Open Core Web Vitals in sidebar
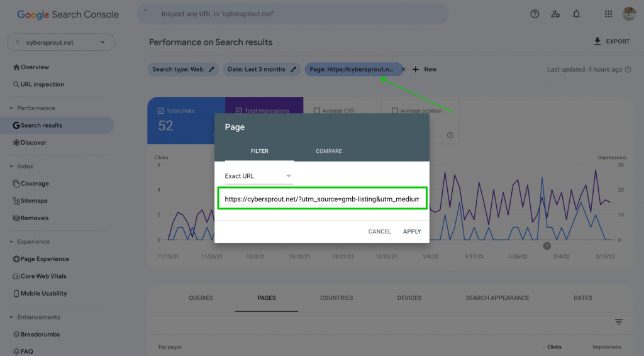This screenshot has width=644, height=356. point(40,276)
